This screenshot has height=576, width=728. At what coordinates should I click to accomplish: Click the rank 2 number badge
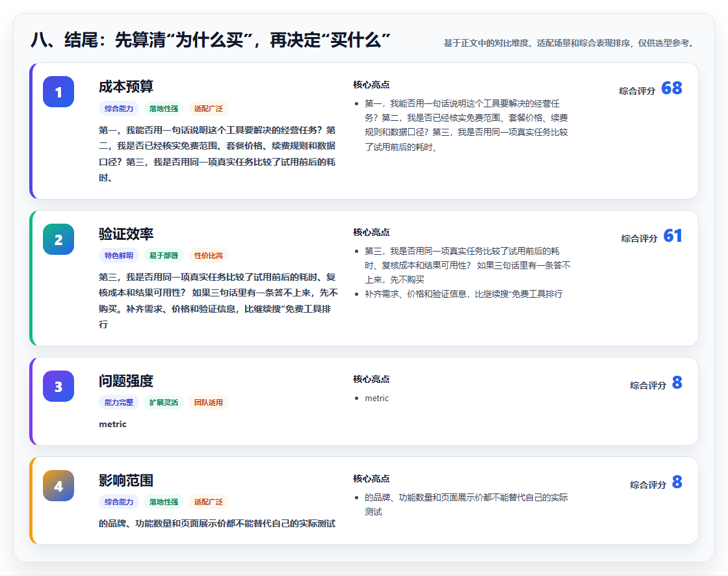point(58,239)
